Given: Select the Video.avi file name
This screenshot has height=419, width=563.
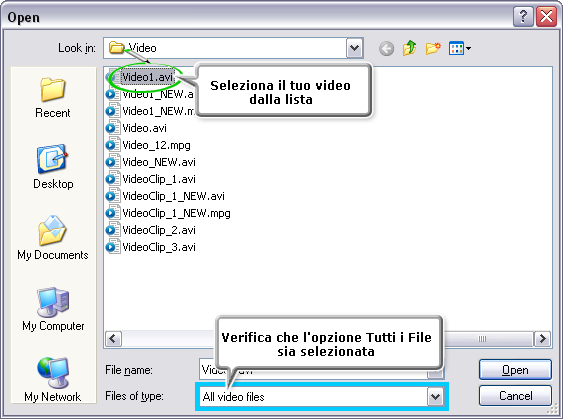Looking at the screenshot, I should pyautogui.click(x=144, y=128).
